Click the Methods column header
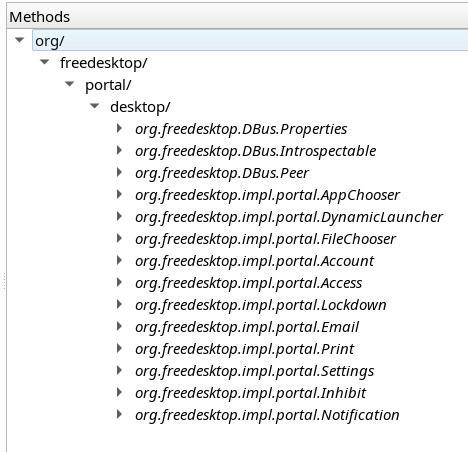The width and height of the screenshot is (468, 452). 237,17
